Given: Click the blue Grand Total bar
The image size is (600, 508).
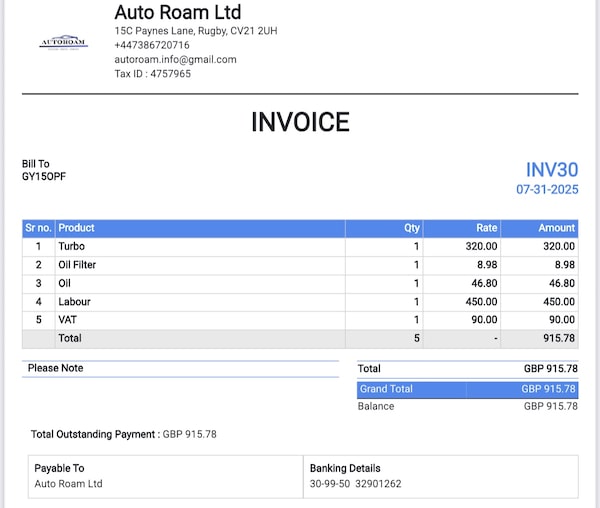Looking at the screenshot, I should [467, 389].
